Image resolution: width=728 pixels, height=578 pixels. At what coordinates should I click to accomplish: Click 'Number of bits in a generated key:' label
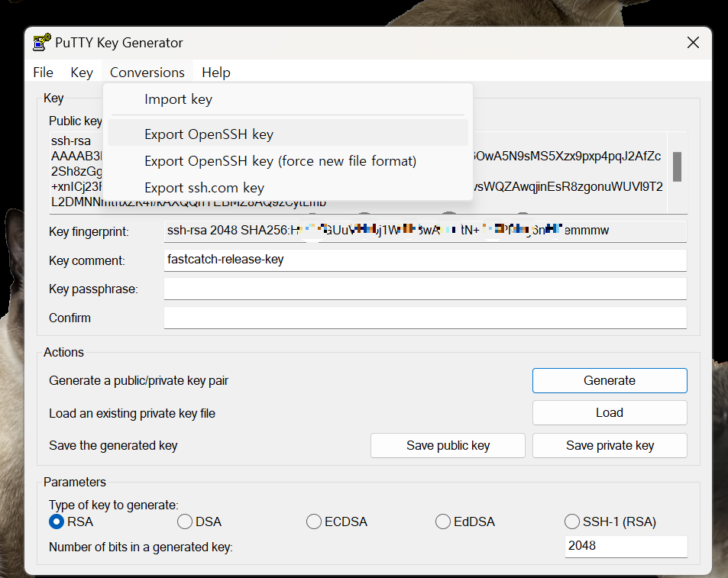(141, 547)
